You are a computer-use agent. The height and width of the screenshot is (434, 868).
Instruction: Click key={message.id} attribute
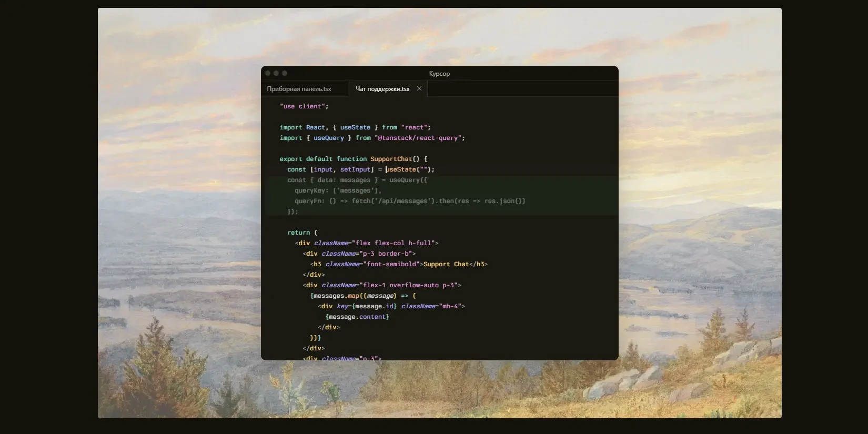coord(367,306)
